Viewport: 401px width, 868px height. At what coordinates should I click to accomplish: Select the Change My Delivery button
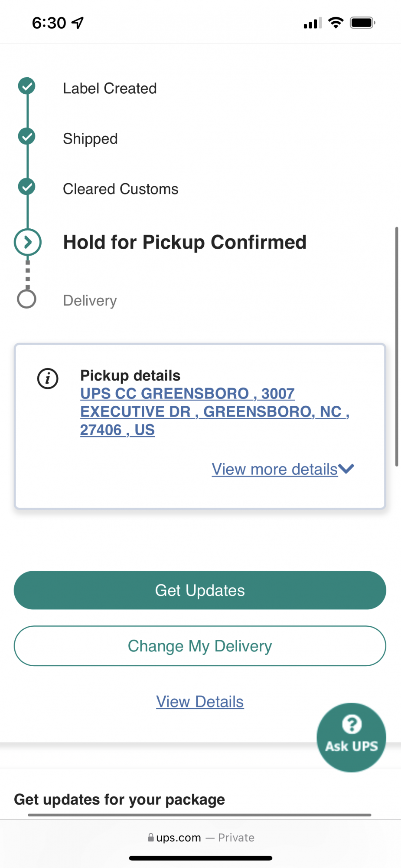click(200, 646)
